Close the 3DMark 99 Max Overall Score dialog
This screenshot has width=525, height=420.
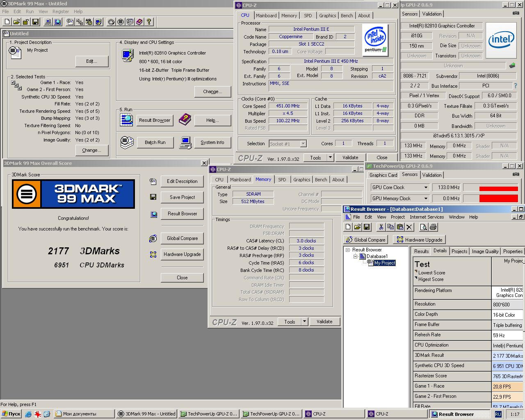tap(204, 163)
